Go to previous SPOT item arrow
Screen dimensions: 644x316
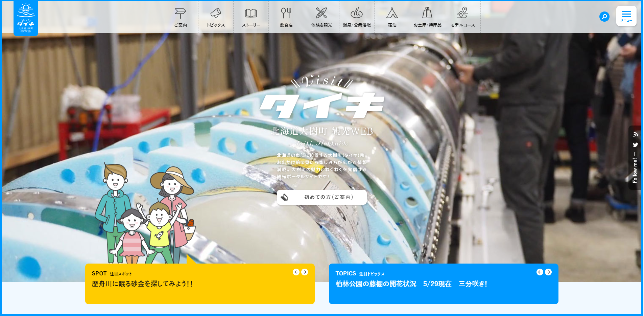coord(296,272)
